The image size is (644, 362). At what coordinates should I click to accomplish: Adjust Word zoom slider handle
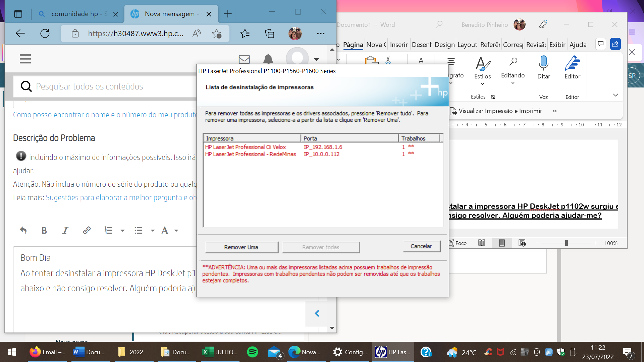click(x=566, y=243)
